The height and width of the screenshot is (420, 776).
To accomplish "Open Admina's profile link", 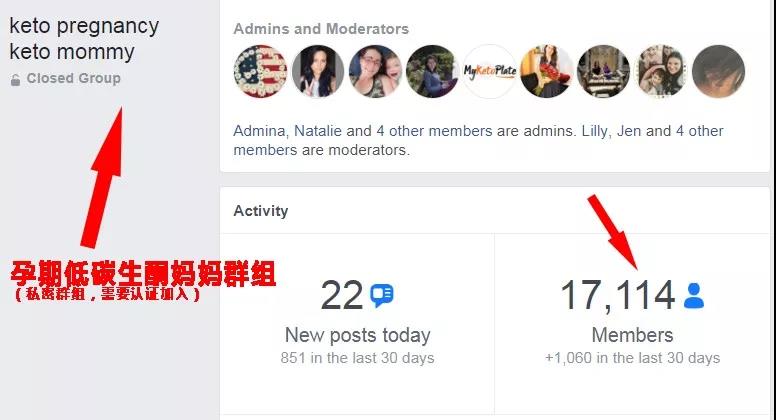I will [259, 131].
